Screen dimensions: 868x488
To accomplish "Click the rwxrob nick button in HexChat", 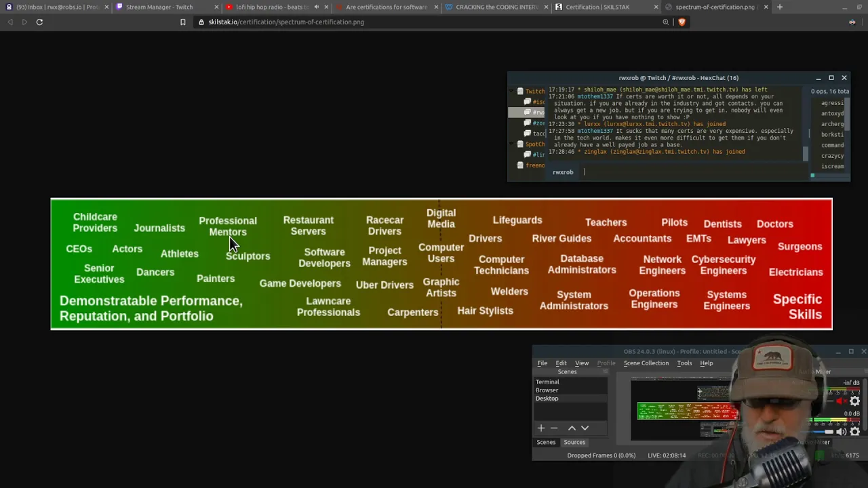I will (x=563, y=172).
